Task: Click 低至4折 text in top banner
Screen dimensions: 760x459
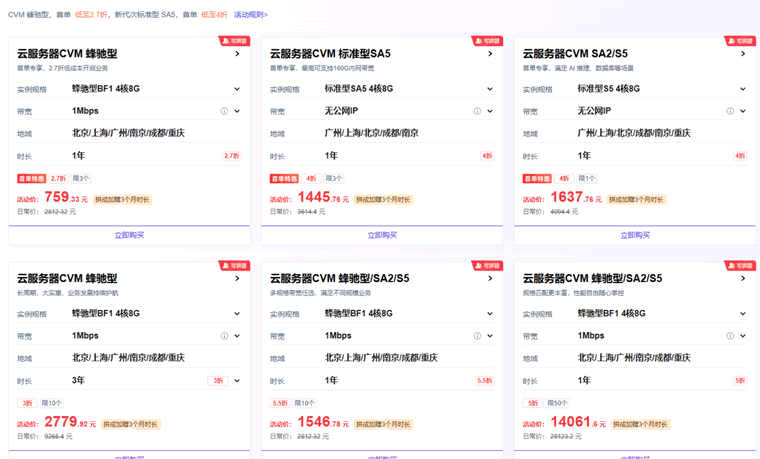Action: coord(214,15)
